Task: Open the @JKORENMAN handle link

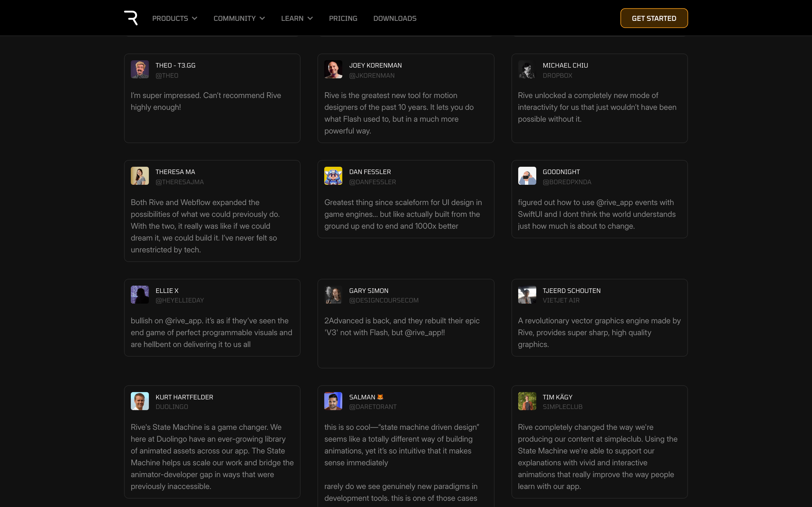Action: (372, 75)
